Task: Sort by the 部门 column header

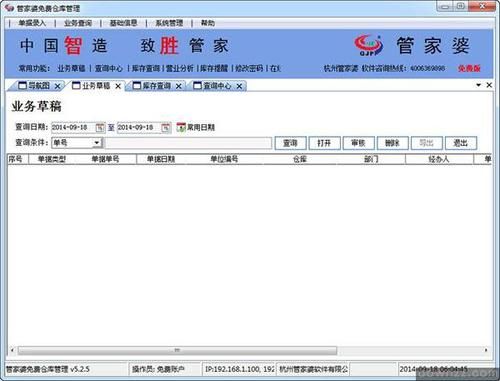Action: (371, 159)
